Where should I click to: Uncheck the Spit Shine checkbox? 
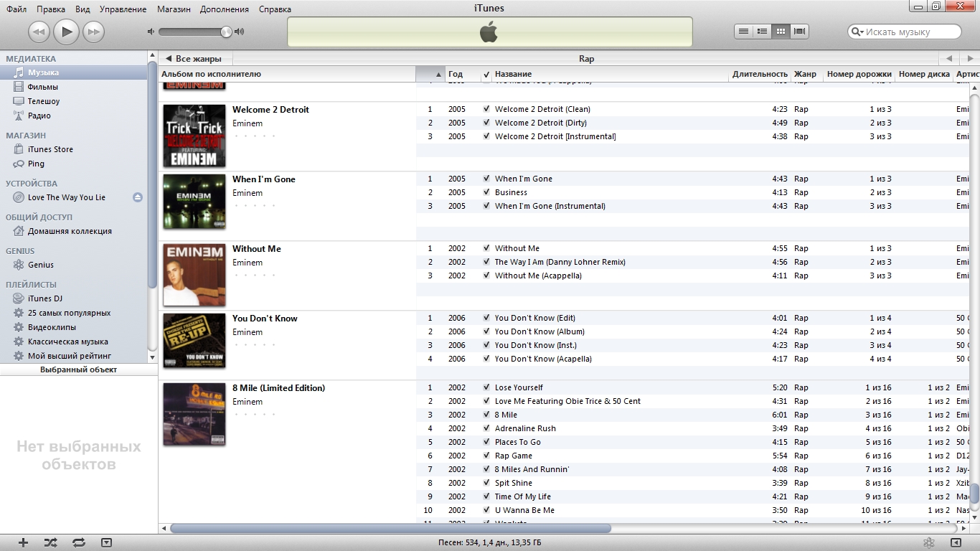tap(486, 483)
